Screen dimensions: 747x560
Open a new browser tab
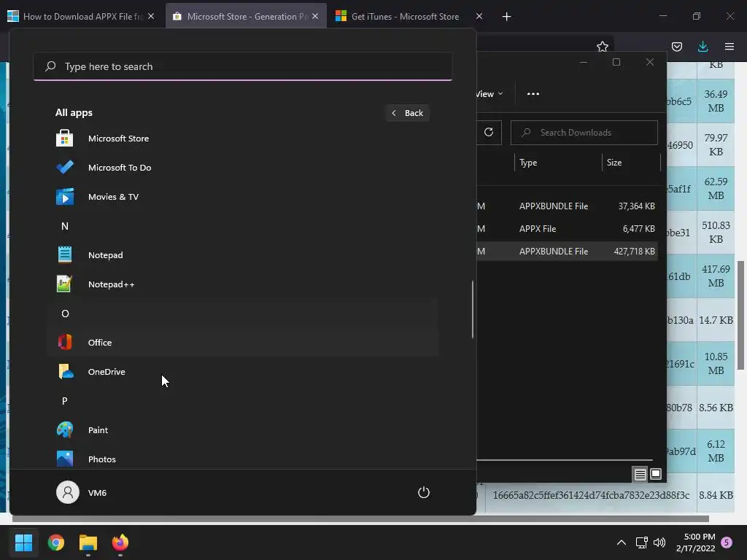[x=506, y=17]
